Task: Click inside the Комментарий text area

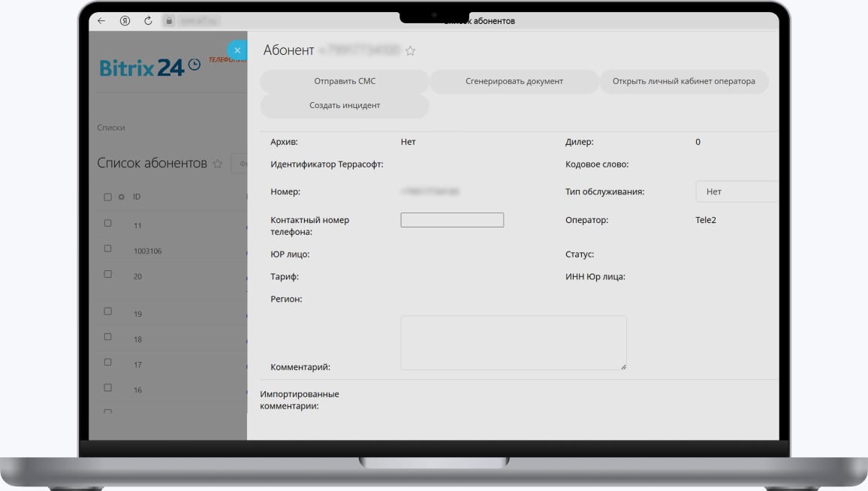Action: tap(513, 342)
